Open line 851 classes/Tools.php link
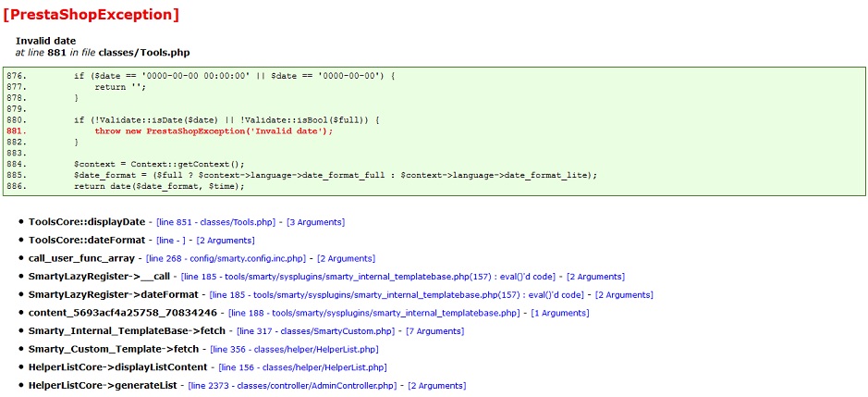The image size is (868, 397). (x=216, y=222)
